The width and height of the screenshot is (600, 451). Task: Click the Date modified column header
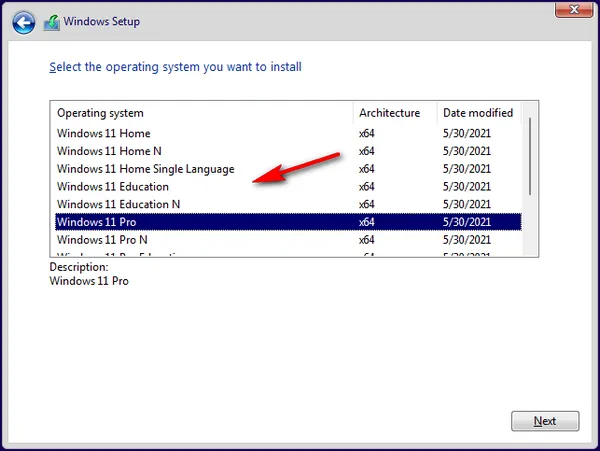coord(479,113)
